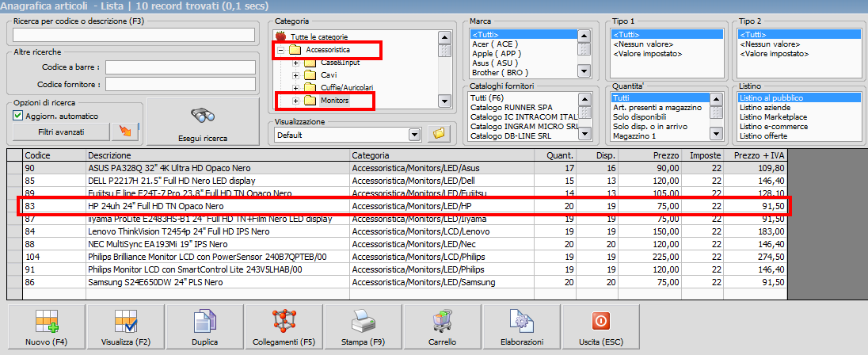Viewport: 868px width, 355px height.
Task: Select Listino aziende price list
Action: pos(765,108)
